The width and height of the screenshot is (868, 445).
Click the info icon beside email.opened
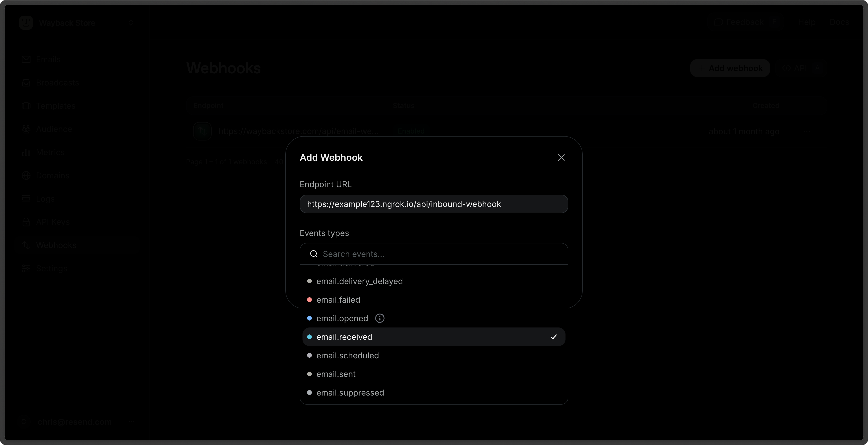pyautogui.click(x=380, y=318)
